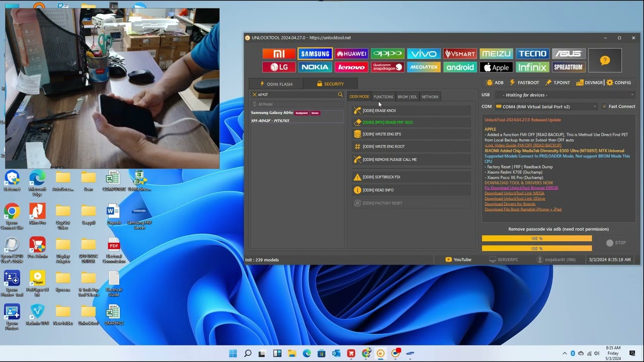Viewport: 644px width, 362px height.
Task: Select the Qualcomm Snapdragon logo
Action: pos(387,67)
